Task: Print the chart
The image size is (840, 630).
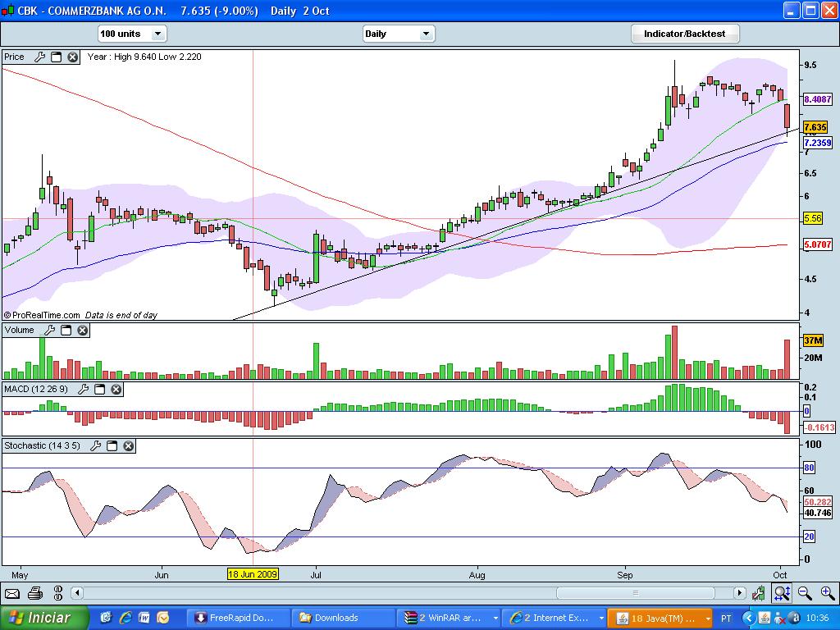Action: pos(35,593)
